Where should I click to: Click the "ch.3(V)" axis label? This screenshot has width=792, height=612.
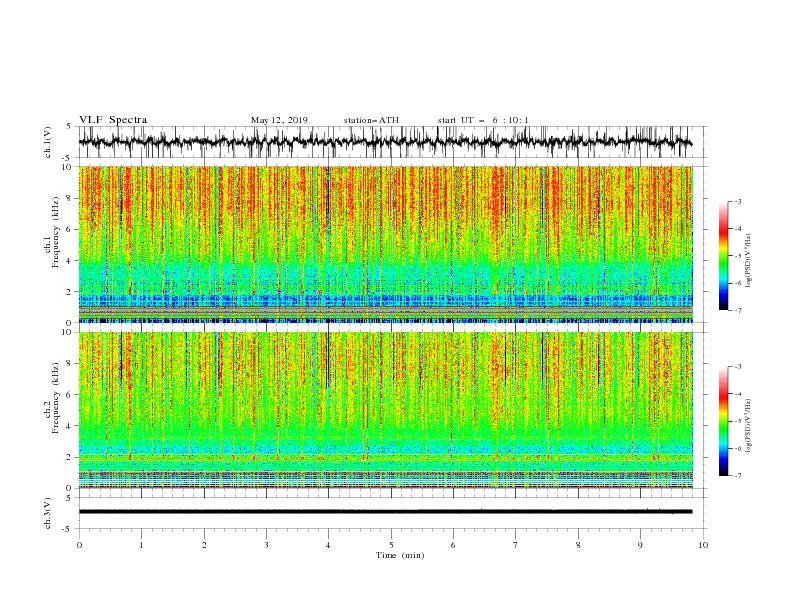48,513
